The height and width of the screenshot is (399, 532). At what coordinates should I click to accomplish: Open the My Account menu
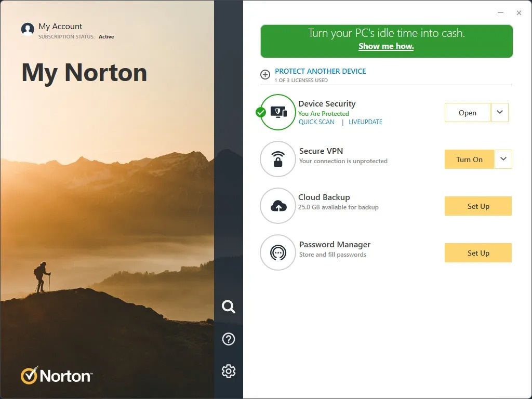pyautogui.click(x=59, y=26)
